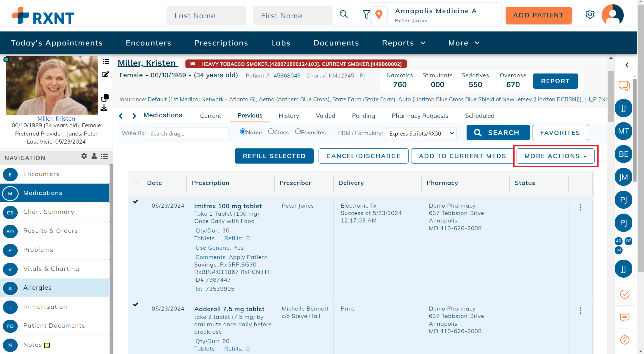
Task: Open Chart Summary in navigation panel
Action: (55, 212)
